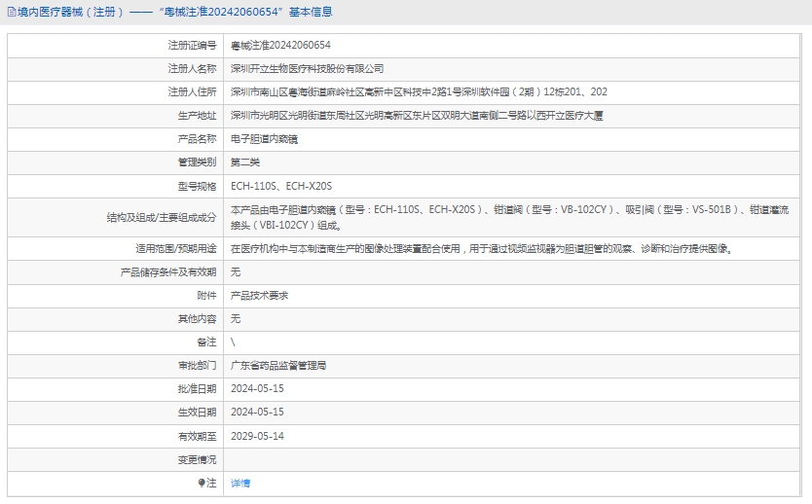Image resolution: width=812 pixels, height=504 pixels.
Task: Open the 详情 details link
Action: (240, 483)
